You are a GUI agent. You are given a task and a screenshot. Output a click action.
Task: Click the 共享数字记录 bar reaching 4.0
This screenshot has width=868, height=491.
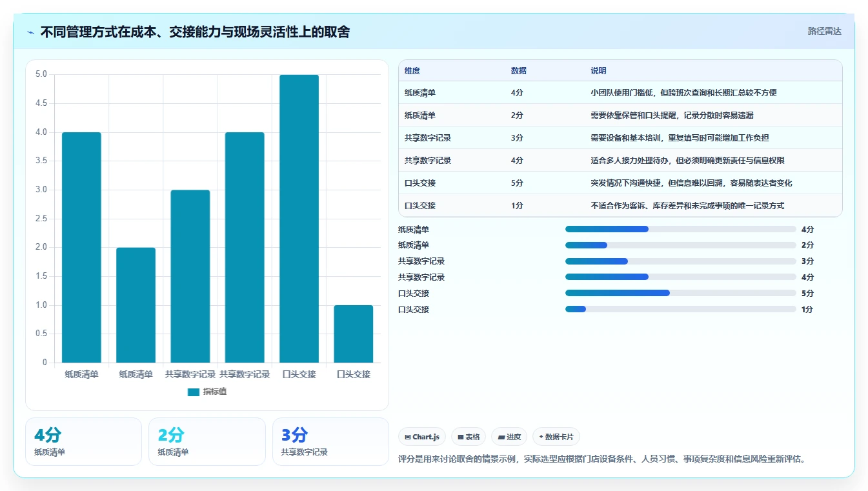pyautogui.click(x=245, y=247)
